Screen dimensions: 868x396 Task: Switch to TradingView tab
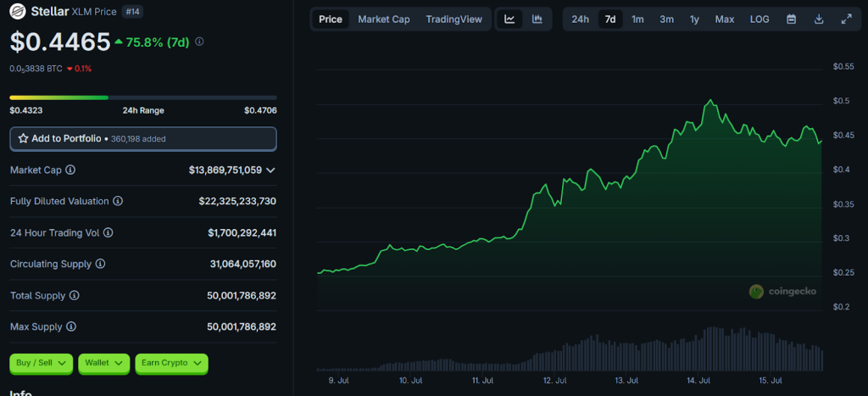pos(454,20)
